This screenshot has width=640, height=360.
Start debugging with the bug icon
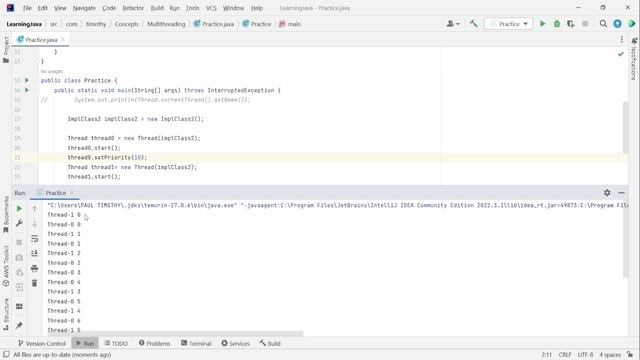pyautogui.click(x=557, y=24)
